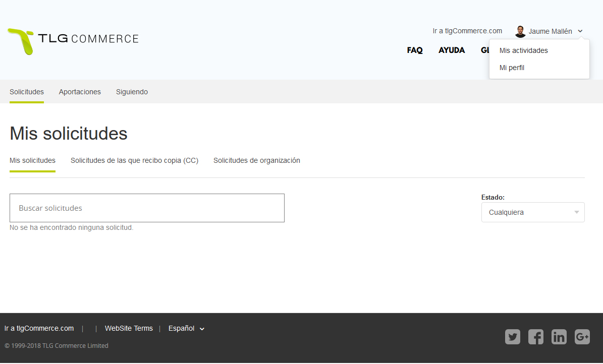
Task: Click the Estado: label
Action: (x=492, y=197)
